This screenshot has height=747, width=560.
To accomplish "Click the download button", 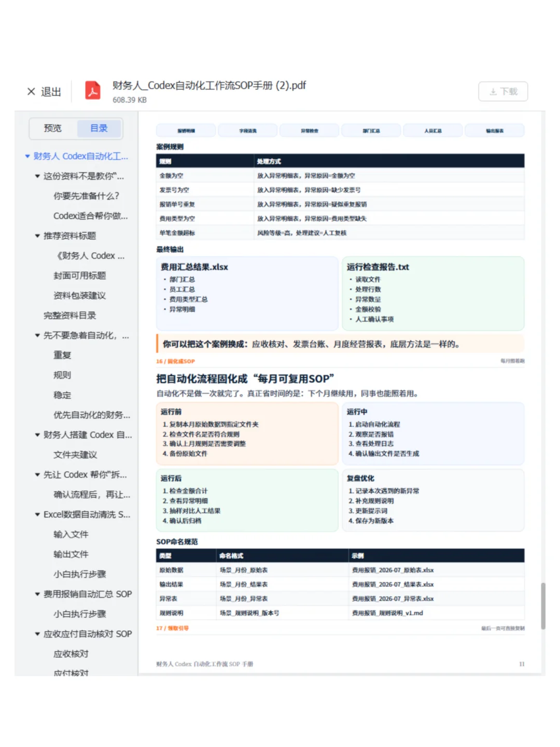I will (x=503, y=91).
